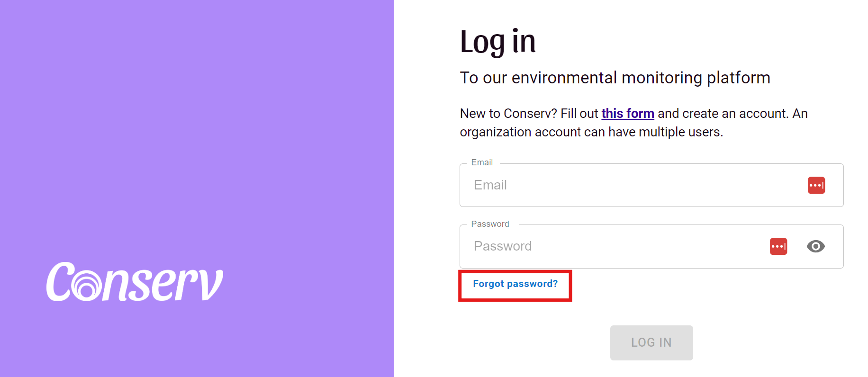Open password manager icon in Password field
The image size is (868, 377).
tap(778, 246)
